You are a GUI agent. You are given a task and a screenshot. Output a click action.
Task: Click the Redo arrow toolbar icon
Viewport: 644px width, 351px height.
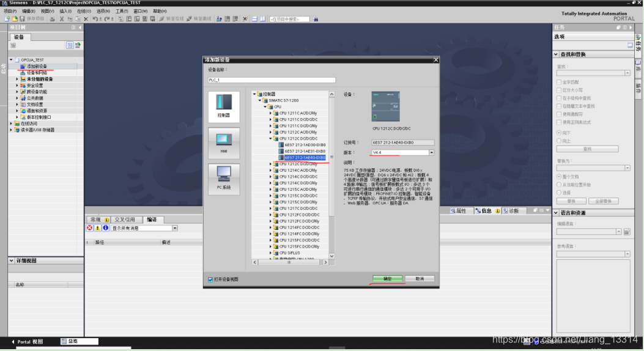coord(108,19)
